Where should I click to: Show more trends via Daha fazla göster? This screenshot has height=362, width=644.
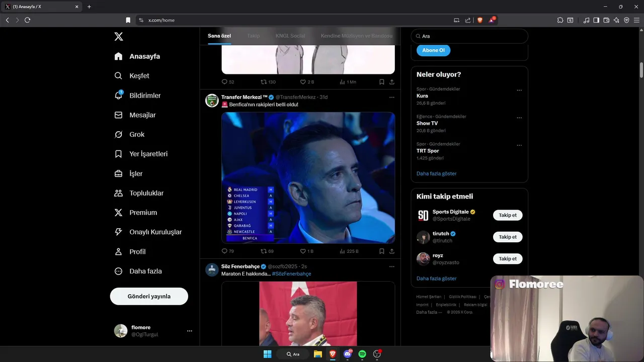(437, 173)
